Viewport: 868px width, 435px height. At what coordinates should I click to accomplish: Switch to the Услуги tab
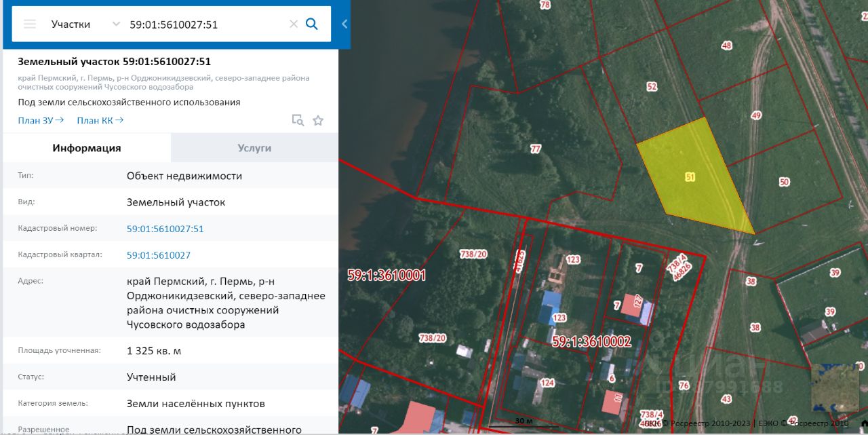[x=254, y=148]
